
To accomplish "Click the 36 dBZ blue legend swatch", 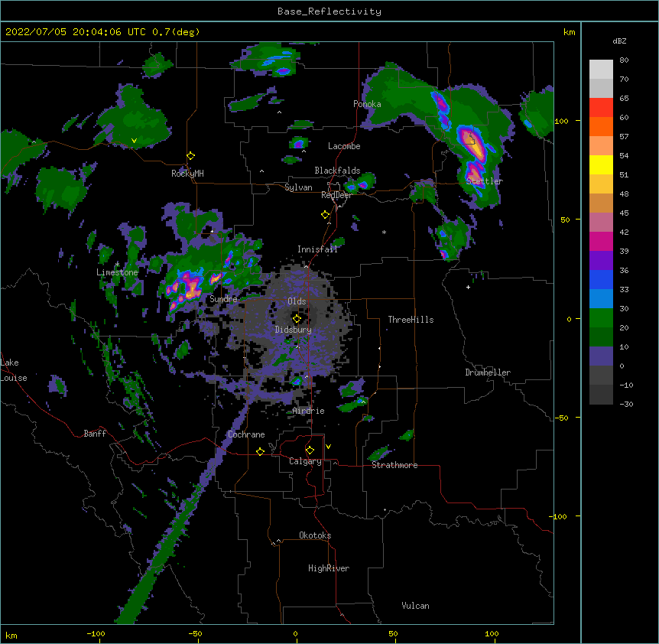I will [601, 279].
